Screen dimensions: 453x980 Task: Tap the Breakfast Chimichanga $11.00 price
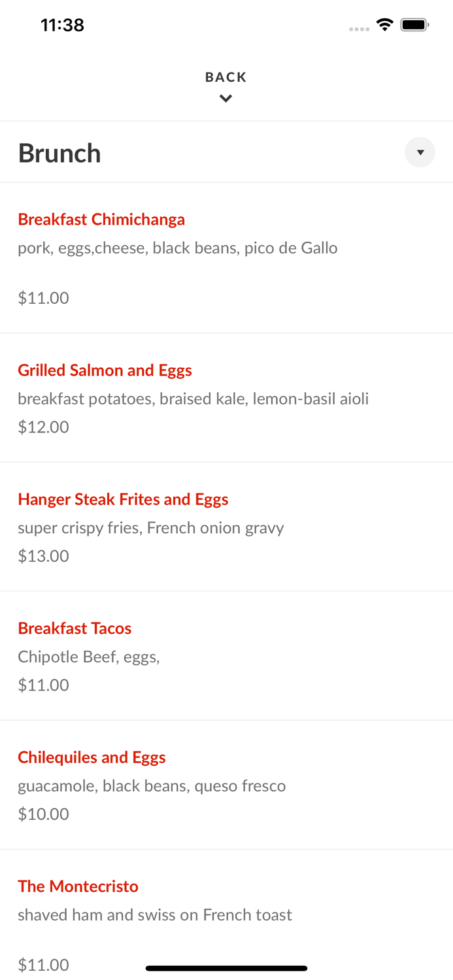(x=43, y=298)
